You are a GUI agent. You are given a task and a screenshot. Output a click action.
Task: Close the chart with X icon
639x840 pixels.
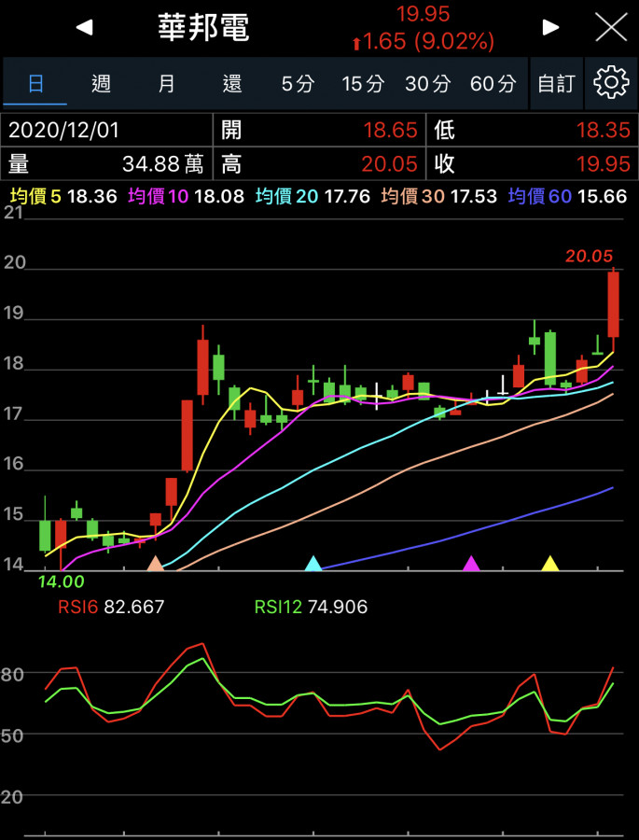coord(611,27)
